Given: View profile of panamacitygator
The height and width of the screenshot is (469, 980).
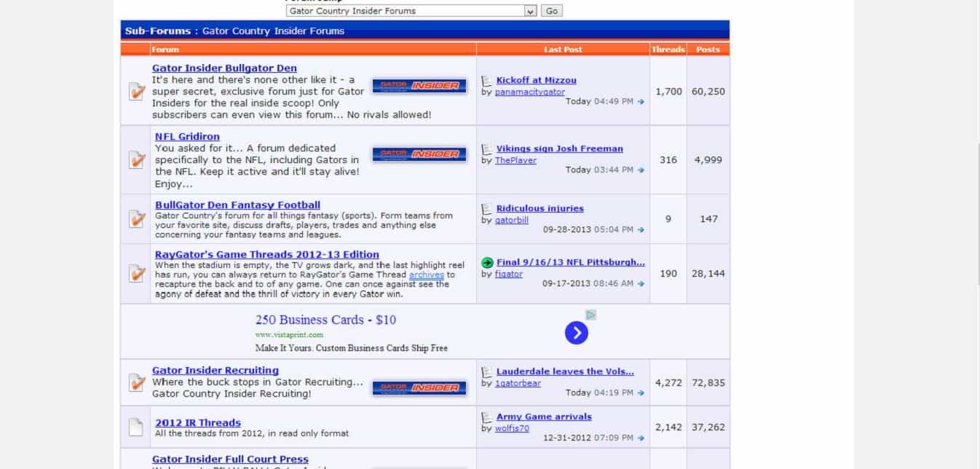Looking at the screenshot, I should point(530,92).
